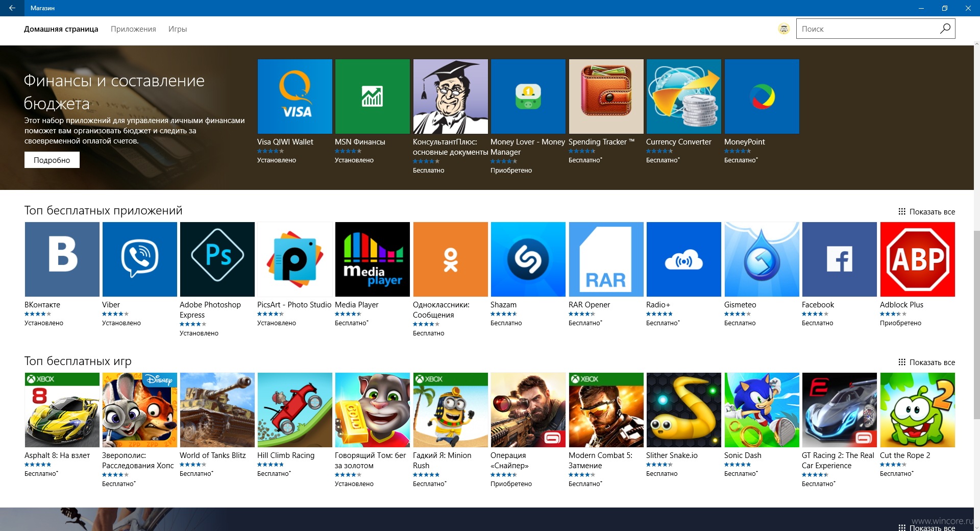This screenshot has height=531, width=980.
Task: Click the 'World of Tanks Blitz' title
Action: coord(213,455)
